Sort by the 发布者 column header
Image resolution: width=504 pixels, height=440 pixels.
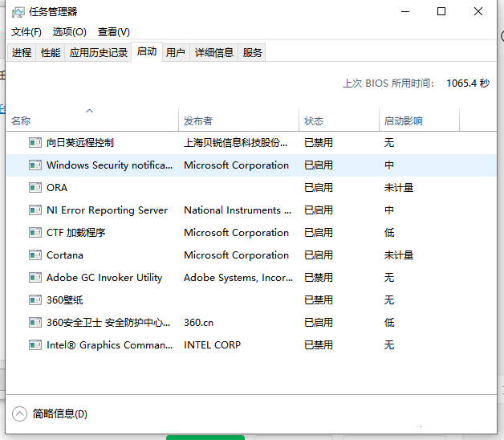click(239, 120)
